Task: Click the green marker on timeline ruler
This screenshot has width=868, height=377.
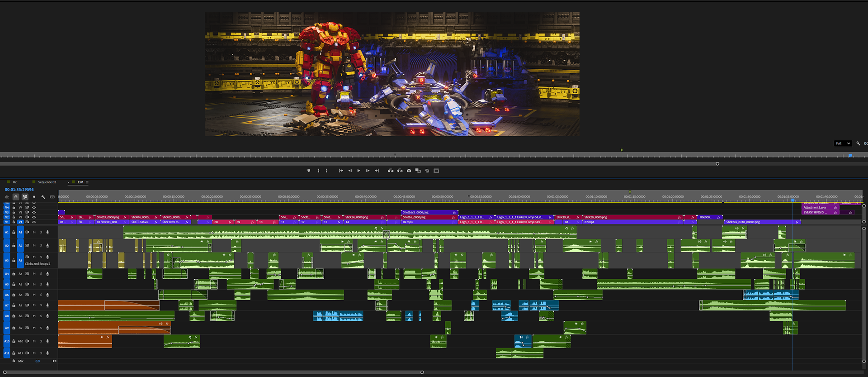Action: coord(630,192)
